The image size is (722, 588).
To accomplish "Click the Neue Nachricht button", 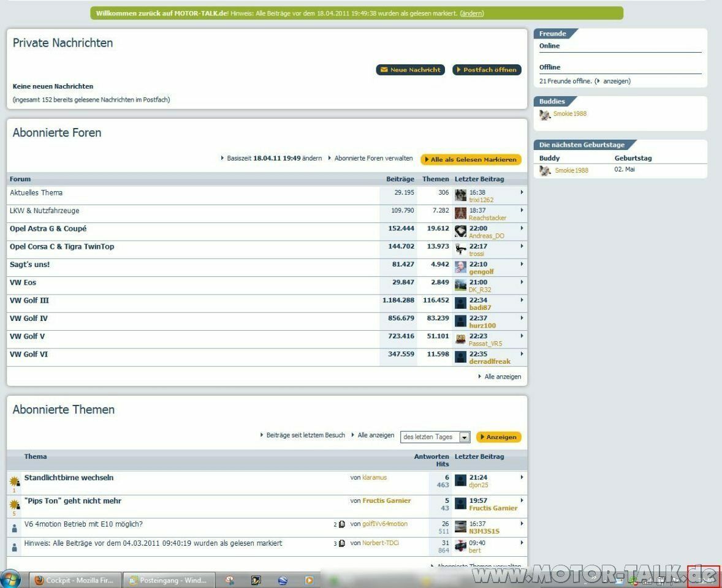I will 410,70.
